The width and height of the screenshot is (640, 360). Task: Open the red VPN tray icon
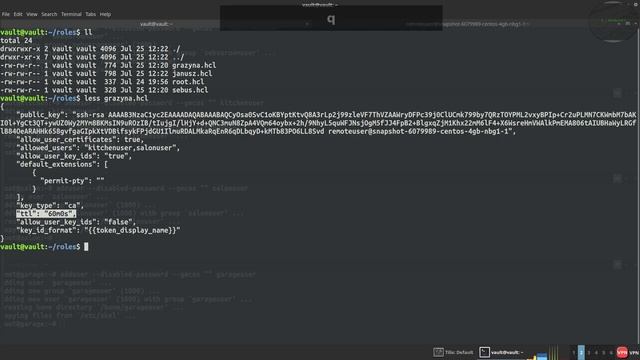click(622, 352)
